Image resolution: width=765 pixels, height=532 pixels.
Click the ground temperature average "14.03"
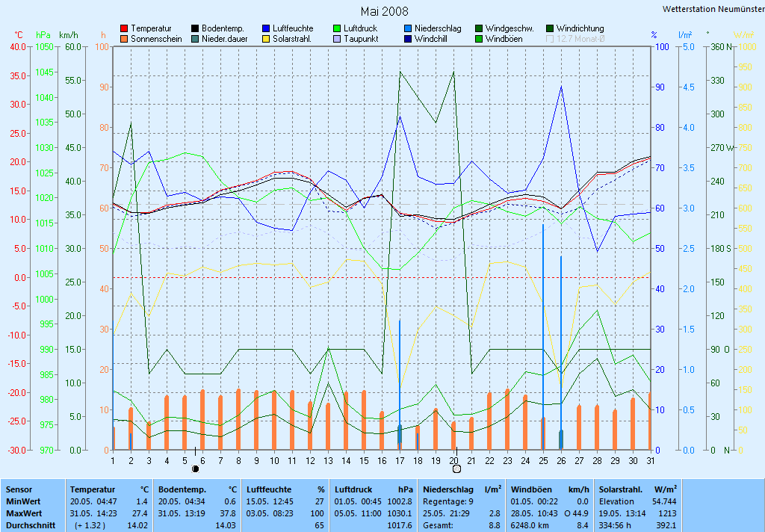click(x=226, y=526)
